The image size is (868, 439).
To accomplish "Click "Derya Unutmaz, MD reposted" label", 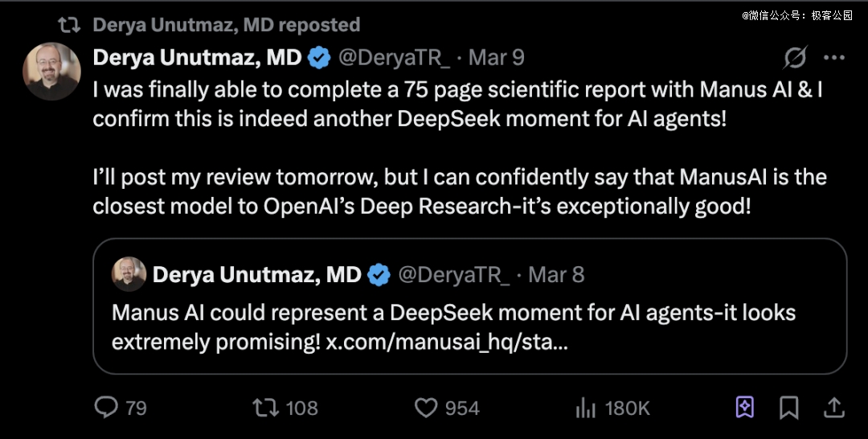I will tap(227, 25).
